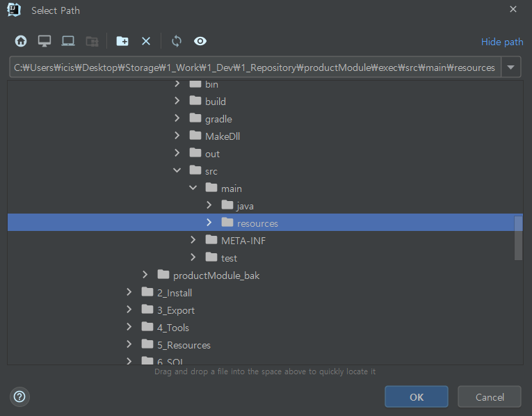Go to Home directory icon
532x416 pixels.
[21, 41]
